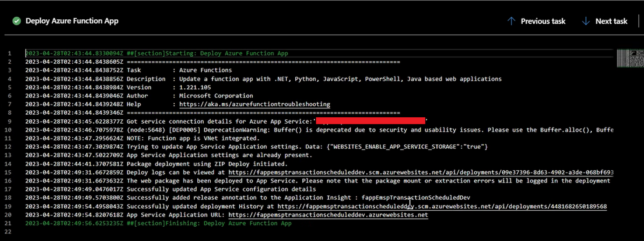Image resolution: width=644 pixels, height=241 pixels.
Task: Open the App Service Application URL link
Action: click(x=328, y=215)
